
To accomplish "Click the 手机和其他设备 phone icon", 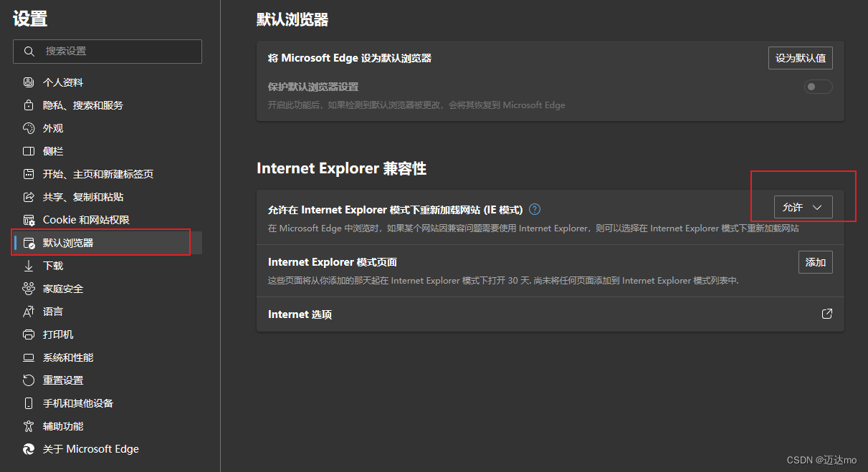I will click(x=29, y=403).
